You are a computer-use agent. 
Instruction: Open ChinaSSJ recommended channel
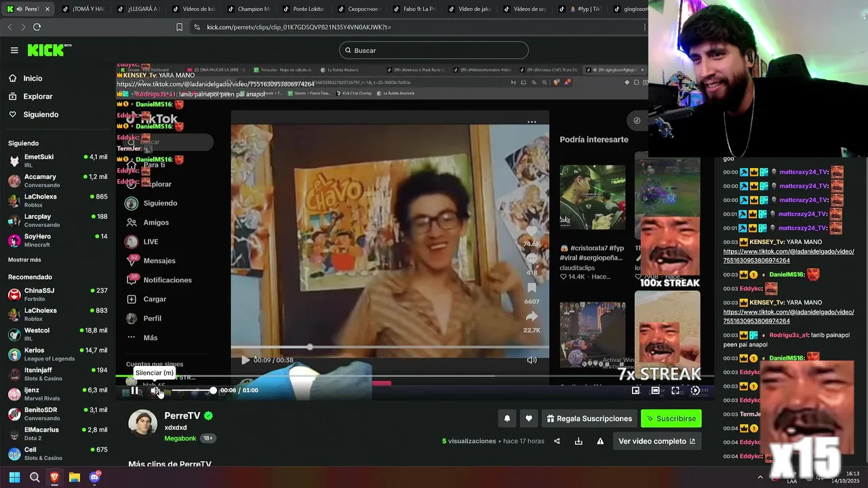pyautogui.click(x=58, y=295)
